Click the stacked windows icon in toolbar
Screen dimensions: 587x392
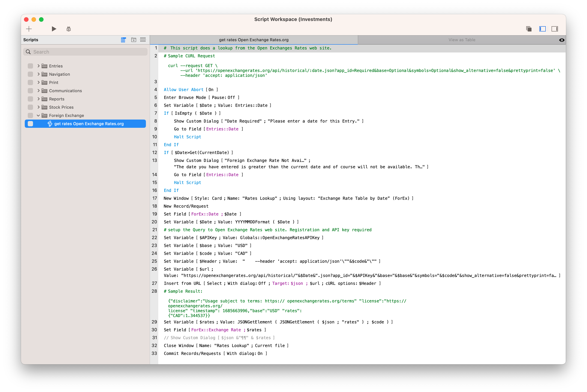click(x=529, y=29)
